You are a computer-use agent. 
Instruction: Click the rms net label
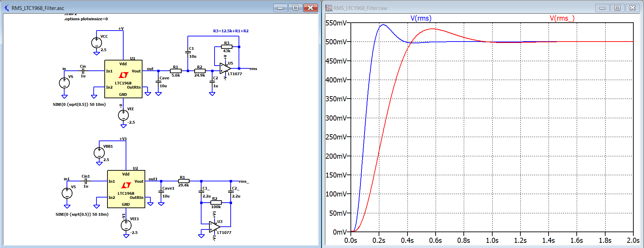pos(253,69)
